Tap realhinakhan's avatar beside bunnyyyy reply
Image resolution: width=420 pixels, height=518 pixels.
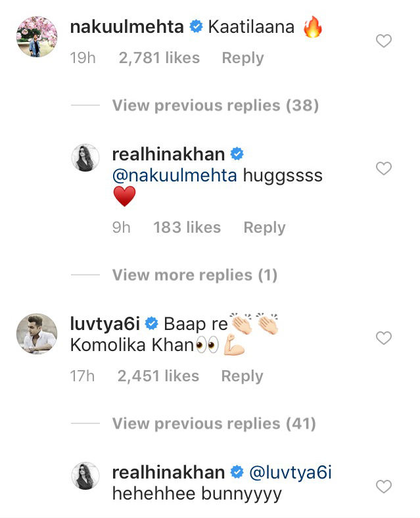click(x=85, y=477)
